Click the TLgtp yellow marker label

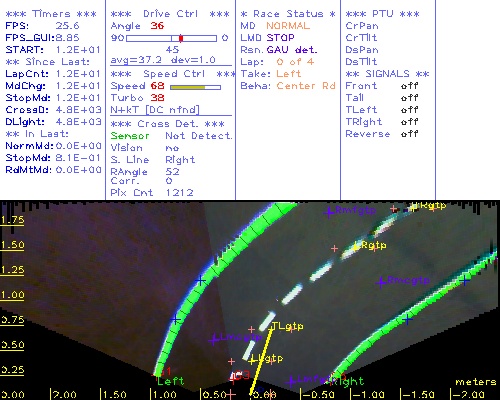(x=287, y=326)
